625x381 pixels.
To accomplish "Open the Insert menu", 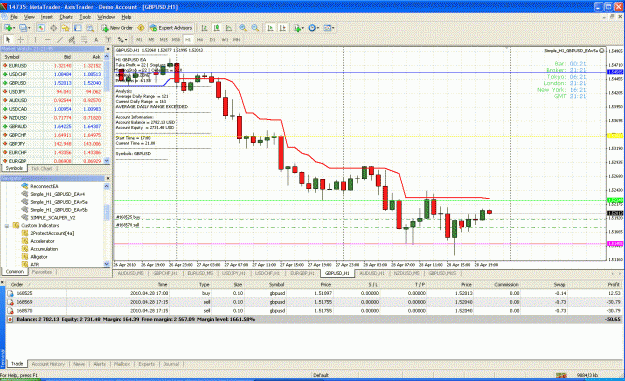I will pyautogui.click(x=47, y=17).
